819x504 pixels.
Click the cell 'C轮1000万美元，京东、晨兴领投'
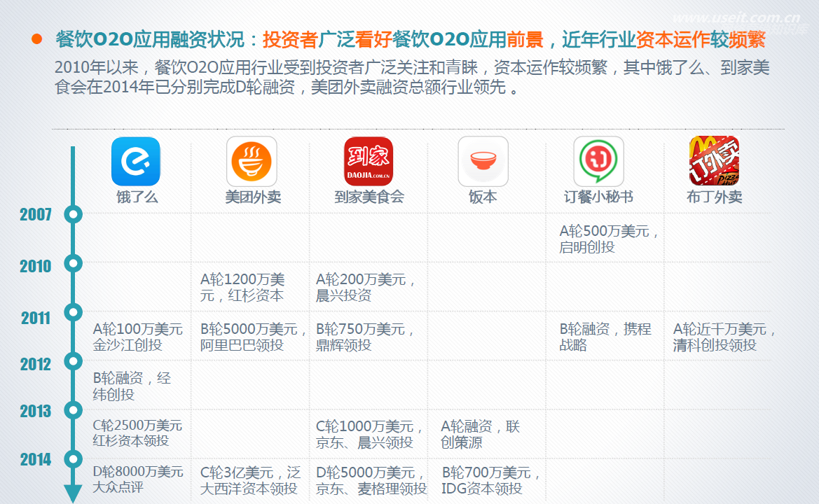pos(369,435)
